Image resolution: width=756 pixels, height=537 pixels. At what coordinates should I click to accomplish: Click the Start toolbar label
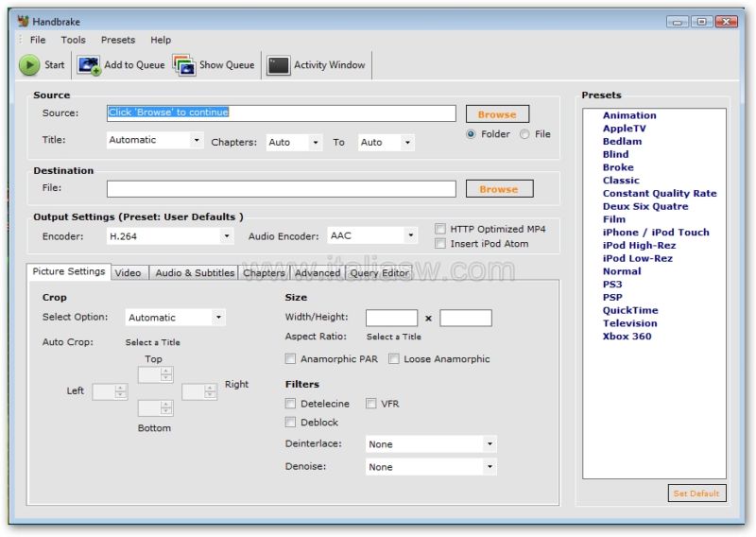(55, 64)
